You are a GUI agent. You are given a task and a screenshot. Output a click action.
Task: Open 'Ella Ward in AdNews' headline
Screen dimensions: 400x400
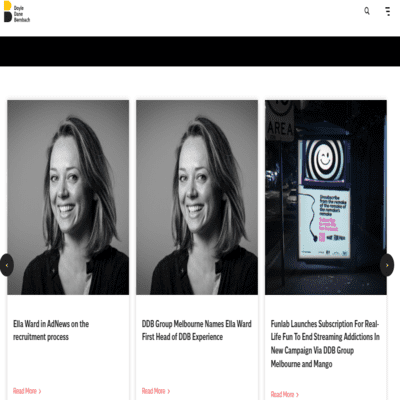(51, 330)
